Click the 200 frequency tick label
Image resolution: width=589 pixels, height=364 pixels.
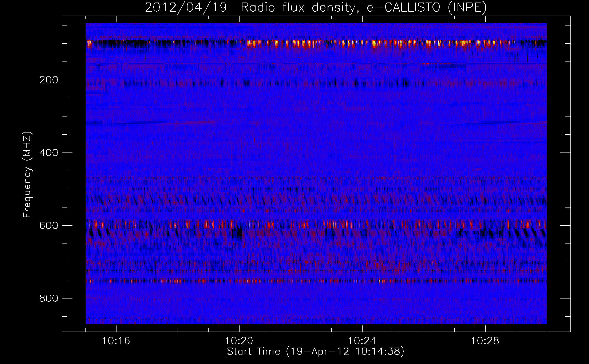tap(49, 80)
